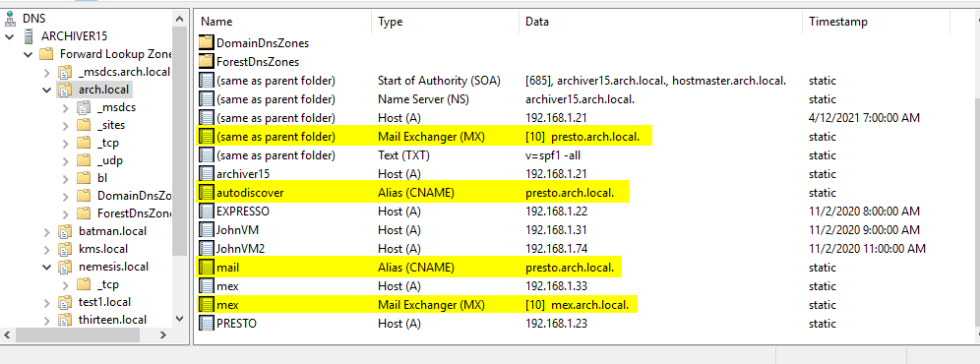Click the DNS root icon
This screenshot has width=980, height=364.
click(10, 19)
